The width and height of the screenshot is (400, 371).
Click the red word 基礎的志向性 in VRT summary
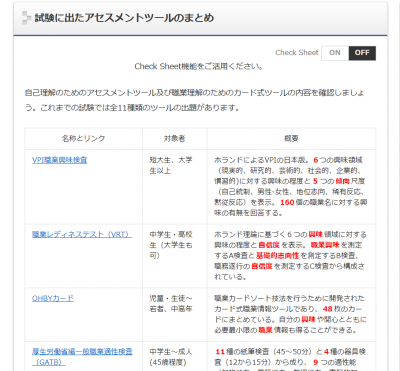pos(277,256)
